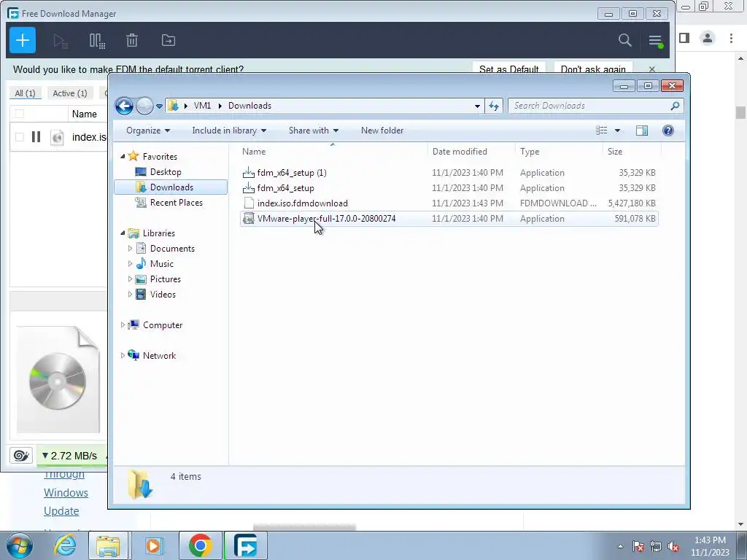Screen dimensions: 747x560
Task: Launch Internet Explorer from the taskbar
Action: coord(64,545)
